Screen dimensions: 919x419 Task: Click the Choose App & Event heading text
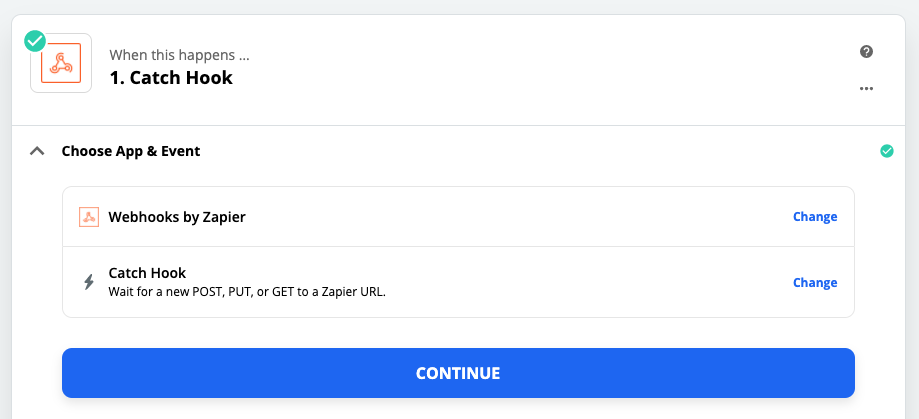(131, 151)
